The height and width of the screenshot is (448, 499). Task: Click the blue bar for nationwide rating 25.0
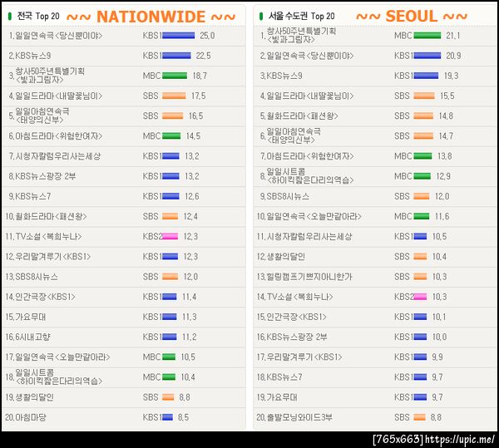(x=179, y=35)
